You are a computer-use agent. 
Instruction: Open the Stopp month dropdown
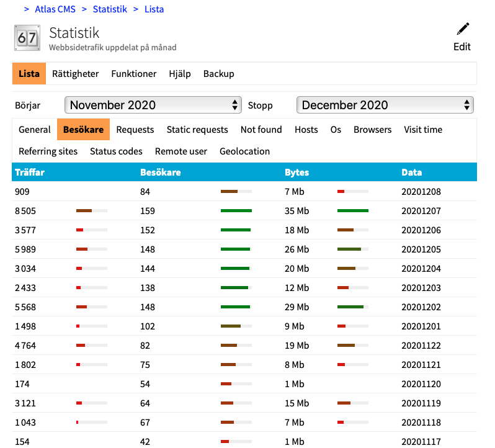(385, 105)
